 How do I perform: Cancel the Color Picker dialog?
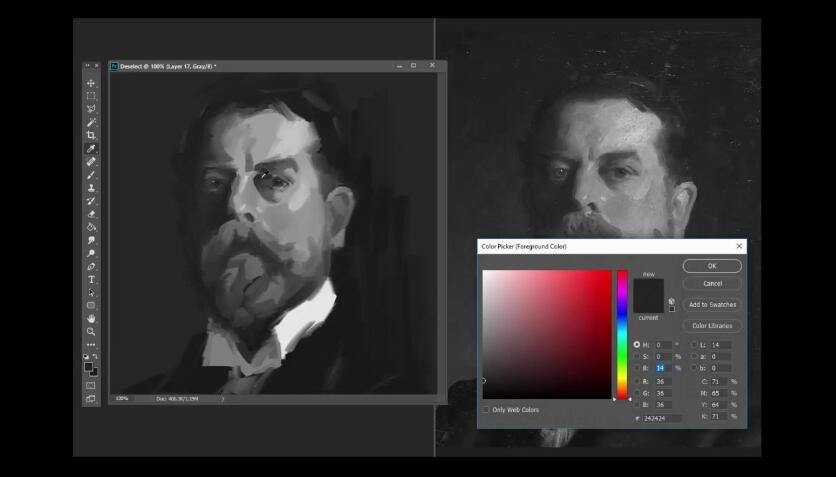click(x=712, y=284)
